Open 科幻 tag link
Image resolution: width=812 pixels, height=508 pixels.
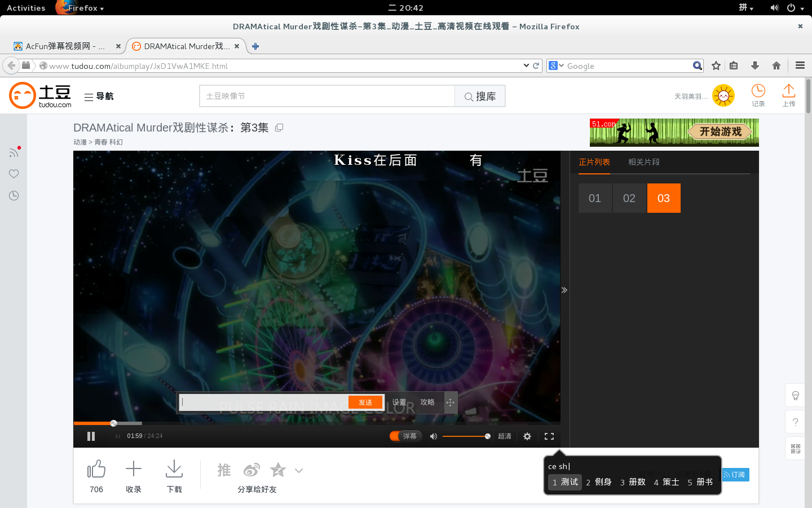click(x=116, y=142)
